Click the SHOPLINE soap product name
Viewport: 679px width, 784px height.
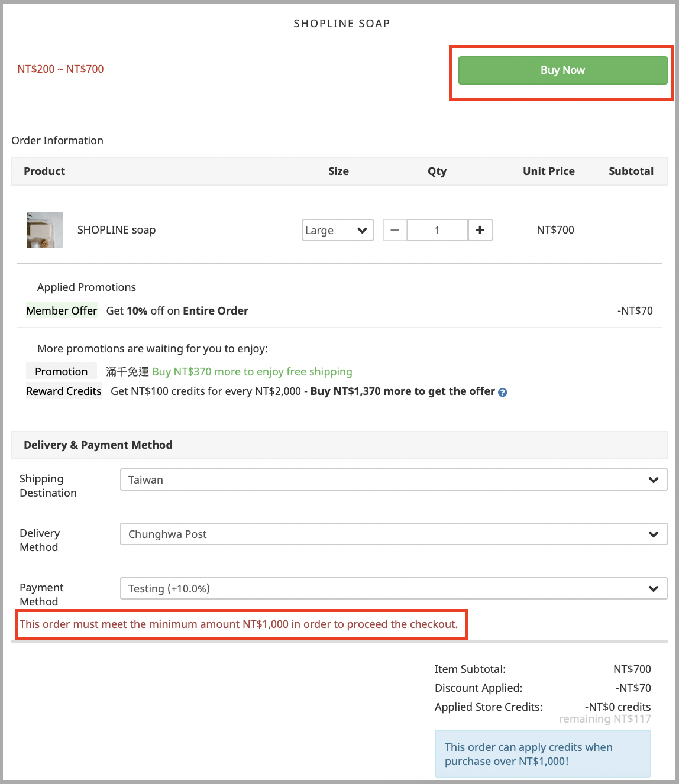117,230
